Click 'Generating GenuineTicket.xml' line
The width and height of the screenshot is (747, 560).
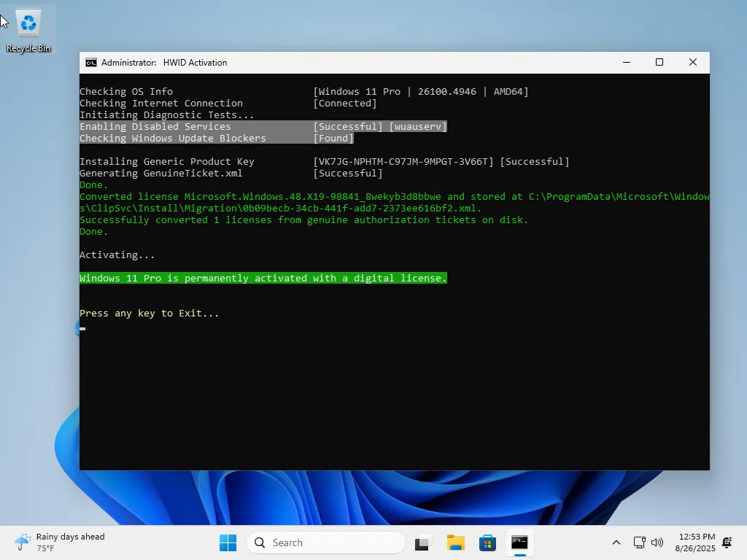(161, 174)
